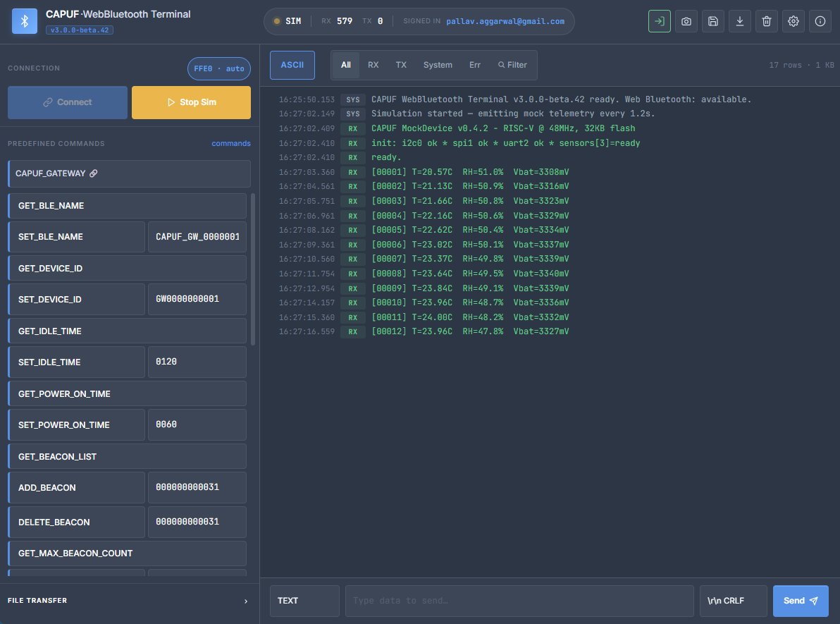This screenshot has height=624, width=840.
Task: Run the GET_BEACON_LIST command
Action: [128, 457]
